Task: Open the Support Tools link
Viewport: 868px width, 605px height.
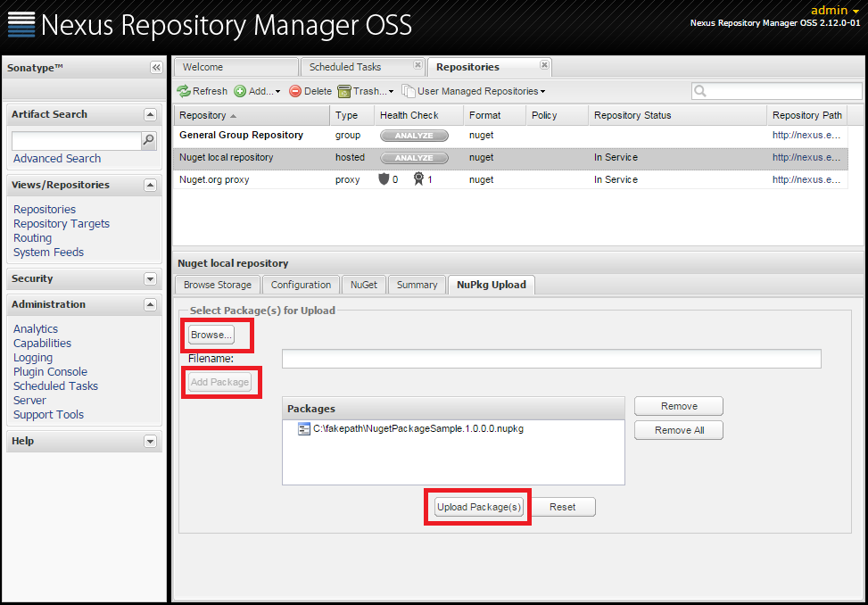Action: 49,415
